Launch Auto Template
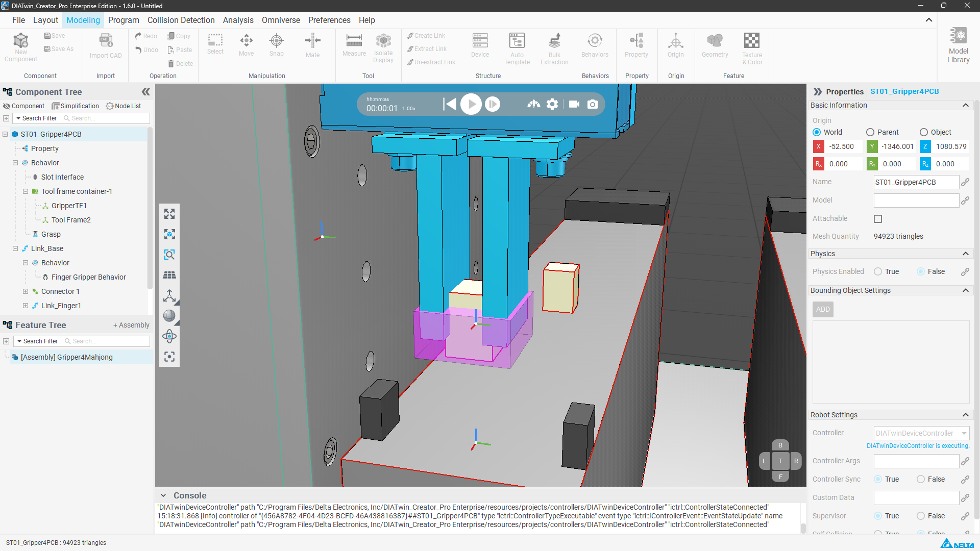The image size is (980, 551). (x=517, y=48)
